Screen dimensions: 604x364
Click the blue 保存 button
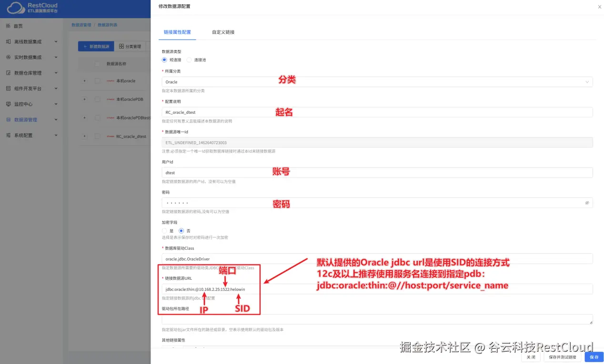pyautogui.click(x=594, y=357)
